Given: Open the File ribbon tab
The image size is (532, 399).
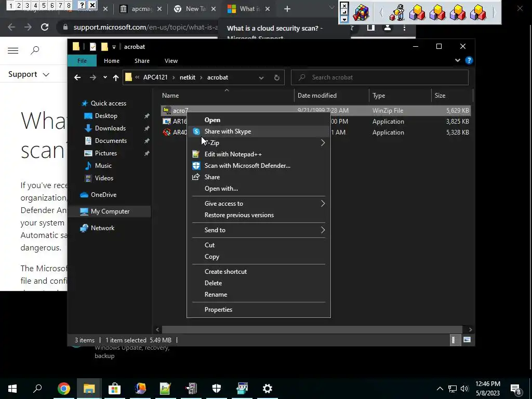Looking at the screenshot, I should (82, 61).
